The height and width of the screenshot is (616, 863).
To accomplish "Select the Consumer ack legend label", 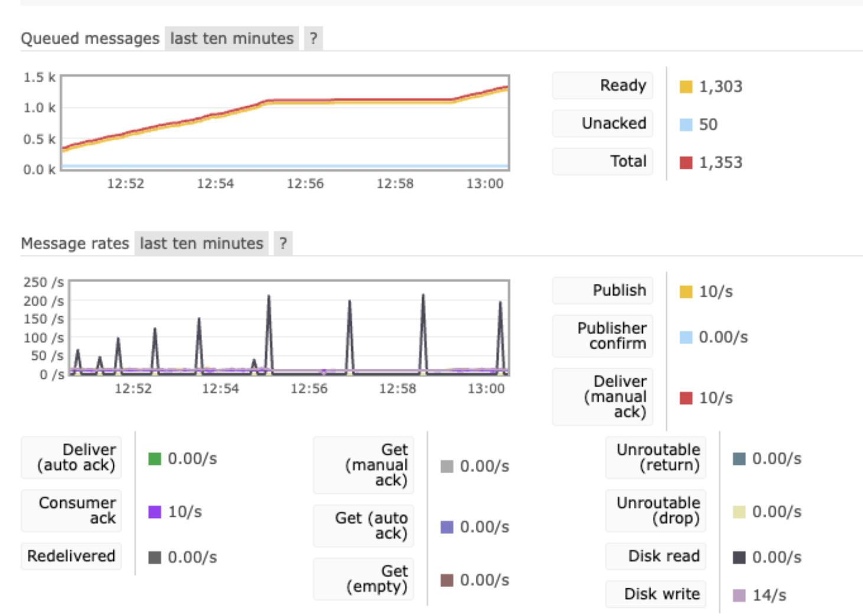I will pyautogui.click(x=71, y=511).
